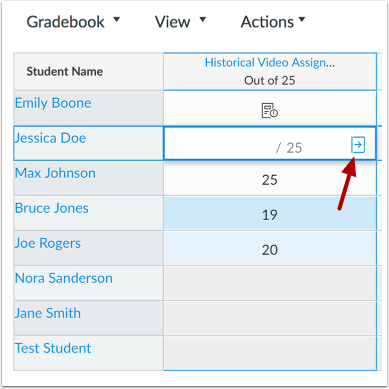Viewport: 389px width, 389px height.
Task: Open the Nora Sanderson student link
Action: [x=64, y=278]
